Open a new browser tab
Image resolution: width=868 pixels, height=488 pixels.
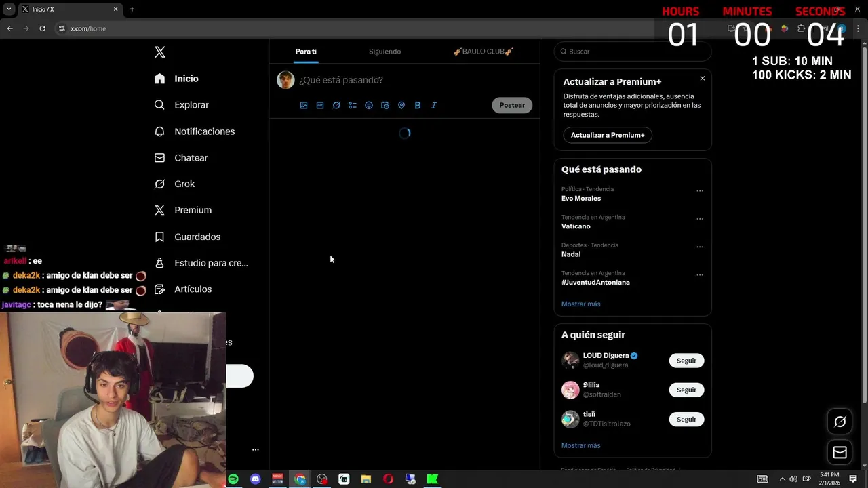coord(132,9)
